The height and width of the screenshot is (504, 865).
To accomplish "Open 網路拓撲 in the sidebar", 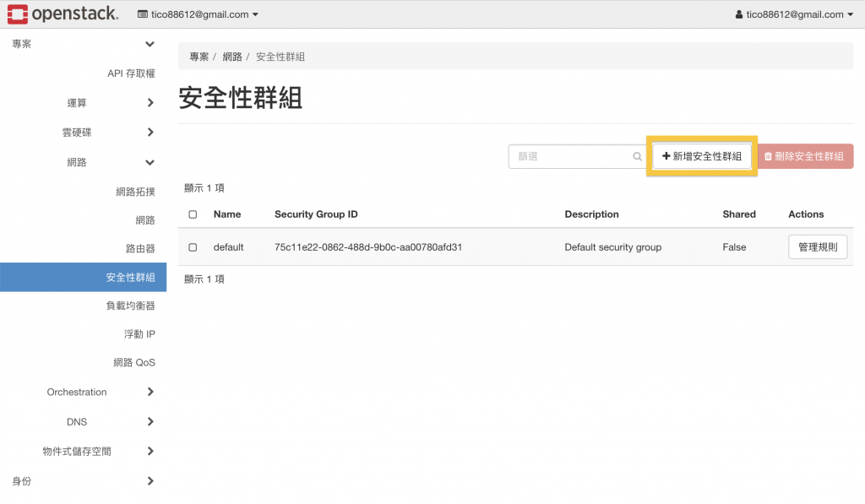I will pos(135,192).
